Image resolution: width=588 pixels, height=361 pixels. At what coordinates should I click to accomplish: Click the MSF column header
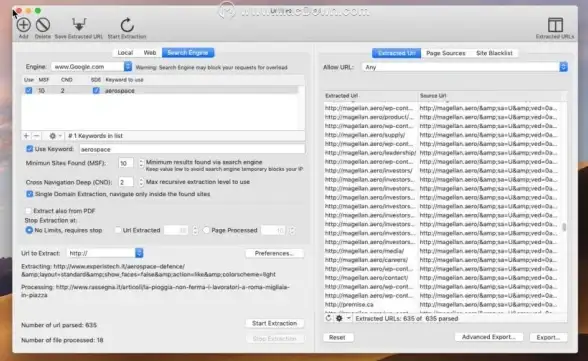(44, 80)
